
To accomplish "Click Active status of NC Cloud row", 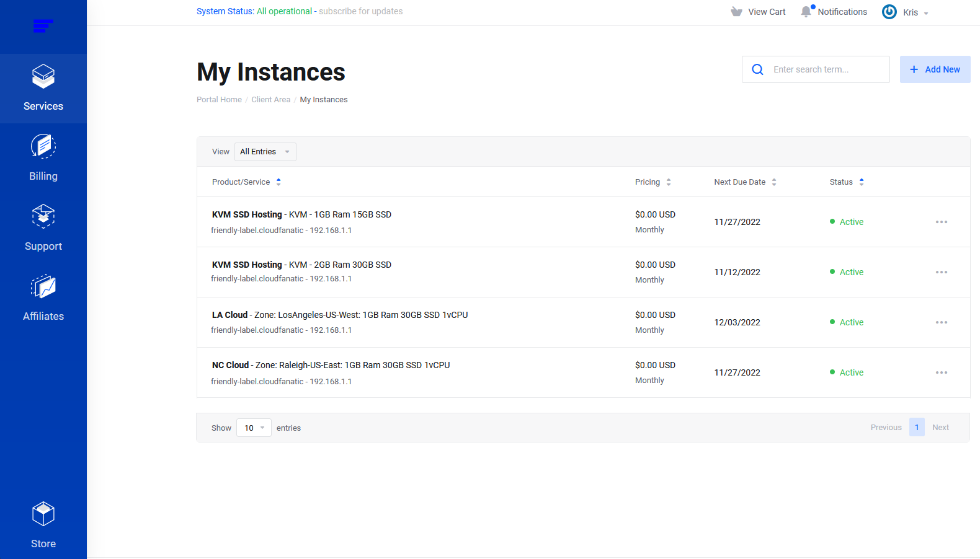I will [847, 372].
